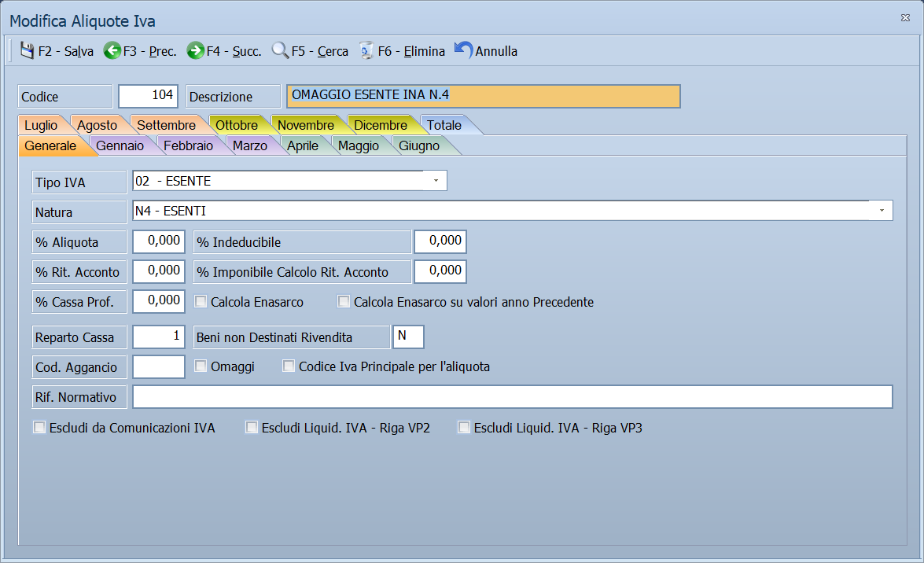Click the floppy disk Salva icon

click(27, 50)
